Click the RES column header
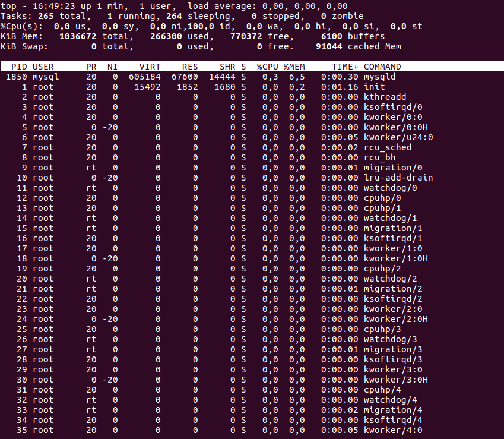Image resolution: width=504 pixels, height=439 pixels. point(190,67)
